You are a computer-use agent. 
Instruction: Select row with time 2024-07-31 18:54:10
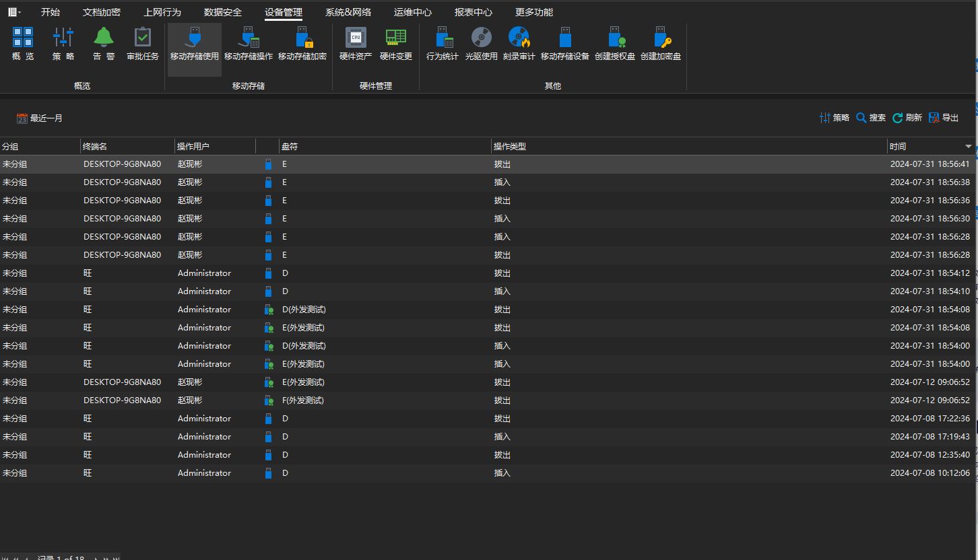tap(488, 291)
